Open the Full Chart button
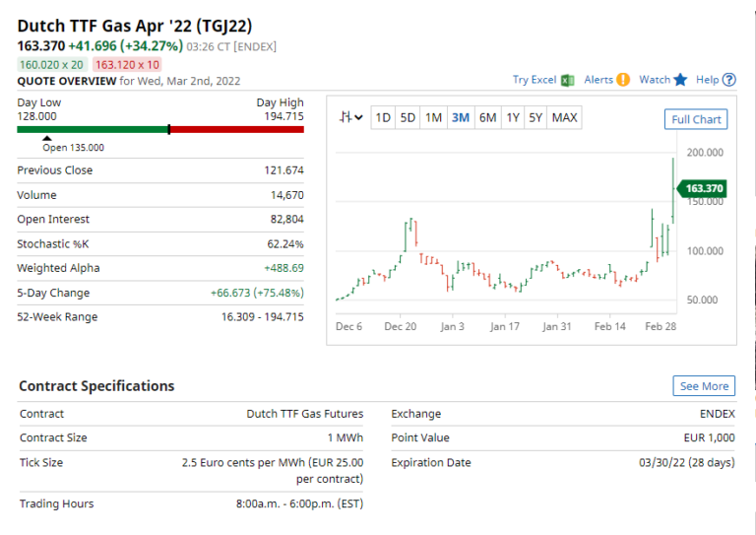 click(696, 119)
